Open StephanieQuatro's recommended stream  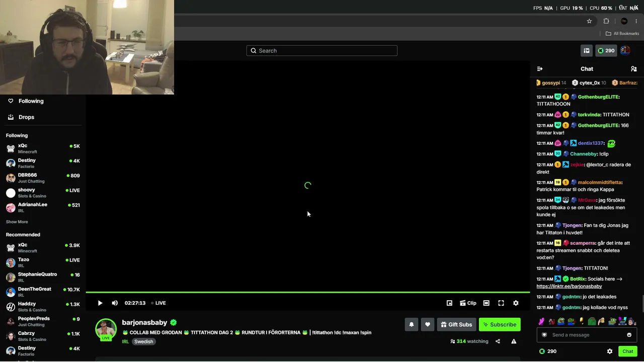[x=43, y=277]
